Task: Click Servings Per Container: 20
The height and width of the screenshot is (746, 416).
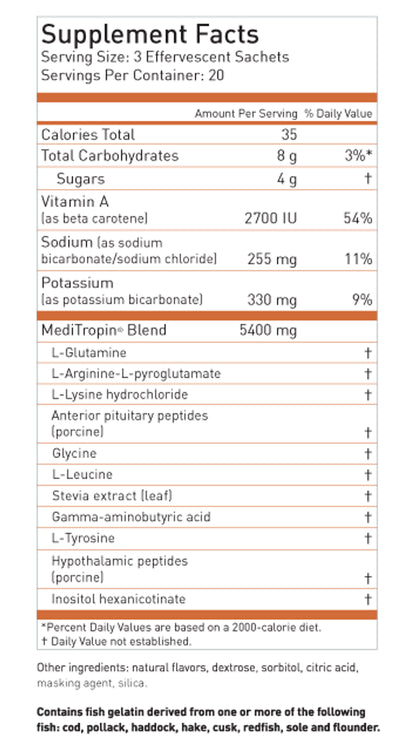Action: (x=132, y=75)
